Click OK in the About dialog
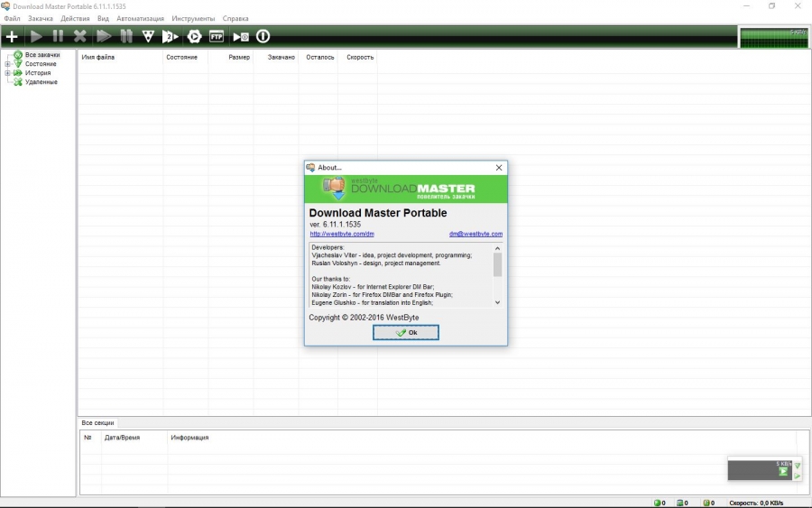 click(x=405, y=332)
